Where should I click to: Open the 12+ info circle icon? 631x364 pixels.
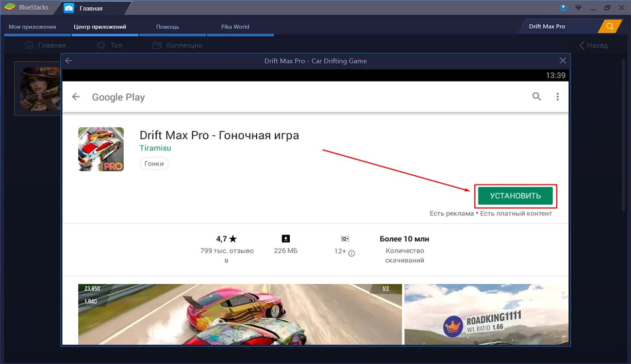pyautogui.click(x=351, y=253)
